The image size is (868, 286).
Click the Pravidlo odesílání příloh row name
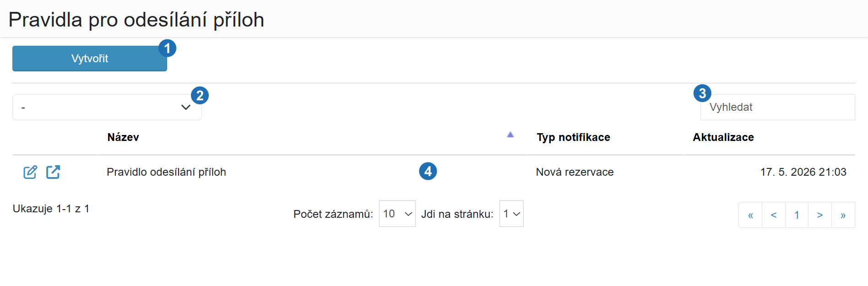[166, 172]
